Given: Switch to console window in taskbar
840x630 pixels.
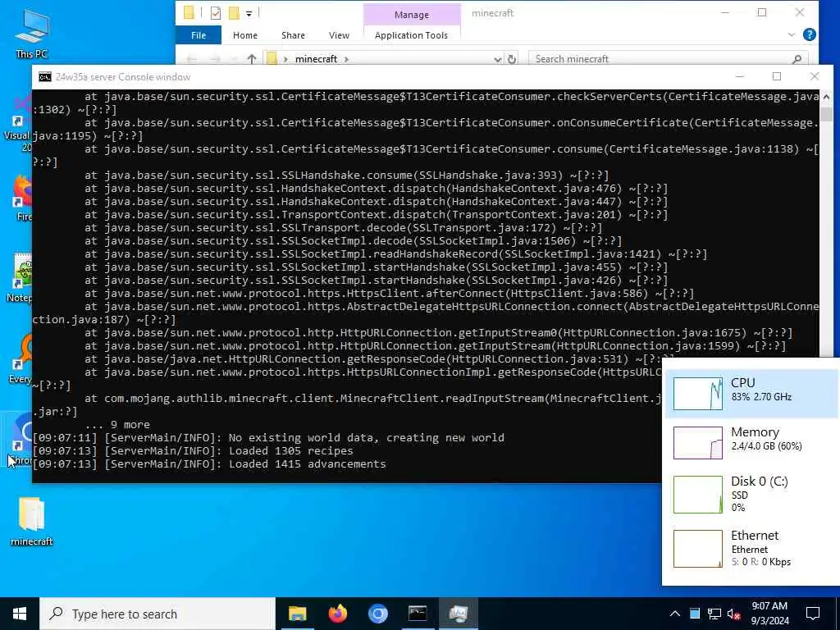Looking at the screenshot, I should point(418,614).
